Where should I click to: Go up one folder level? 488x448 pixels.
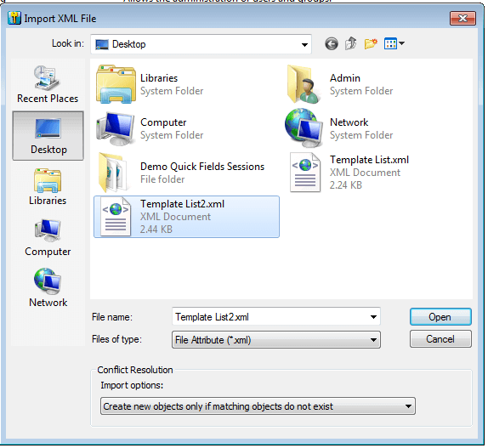(351, 43)
